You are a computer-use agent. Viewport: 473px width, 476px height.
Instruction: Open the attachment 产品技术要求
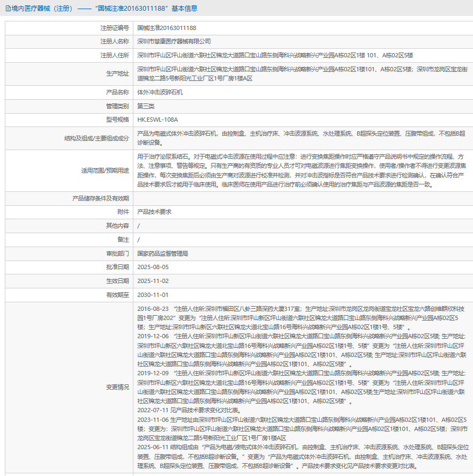[154, 212]
